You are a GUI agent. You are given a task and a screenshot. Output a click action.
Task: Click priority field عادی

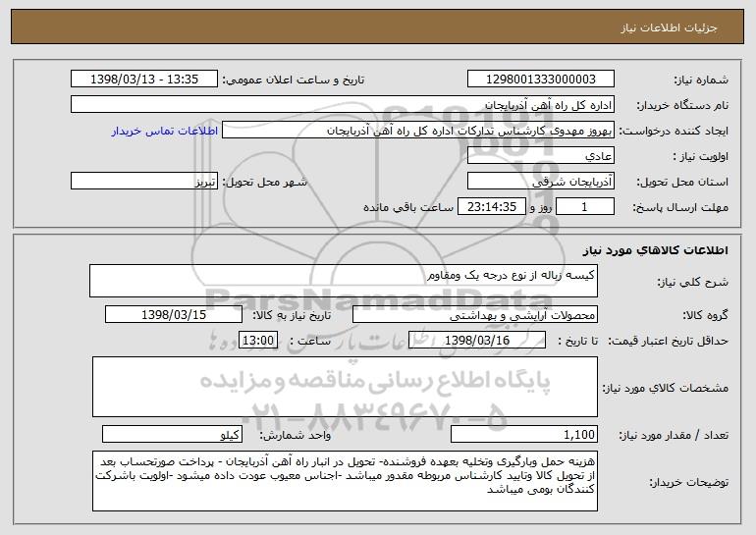(540, 156)
